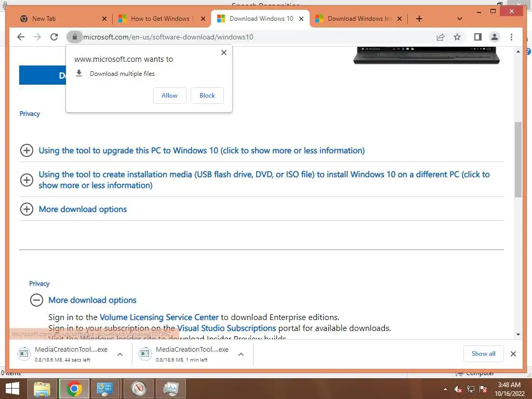Screen dimensions: 532x399
Task: Go back to the previous page
Action: pos(21,37)
